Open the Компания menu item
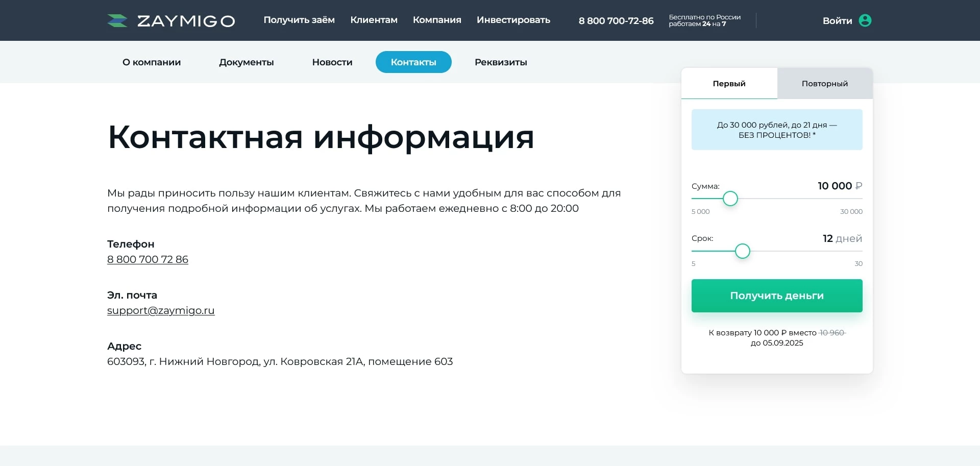980x466 pixels. point(437,20)
